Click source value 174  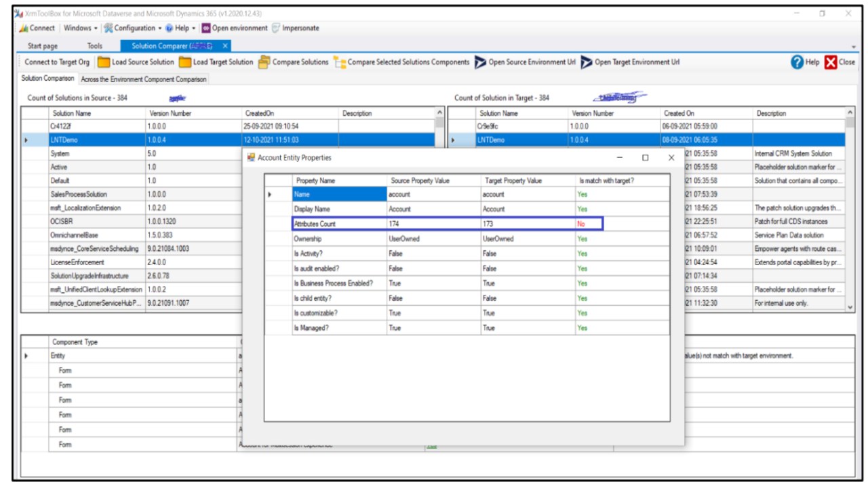[x=433, y=224]
